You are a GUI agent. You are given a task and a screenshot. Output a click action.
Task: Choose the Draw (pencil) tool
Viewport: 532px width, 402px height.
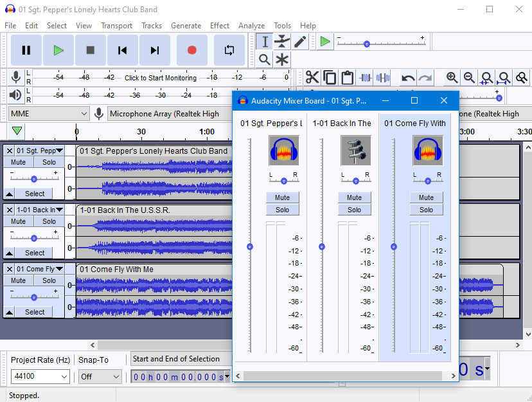click(300, 42)
